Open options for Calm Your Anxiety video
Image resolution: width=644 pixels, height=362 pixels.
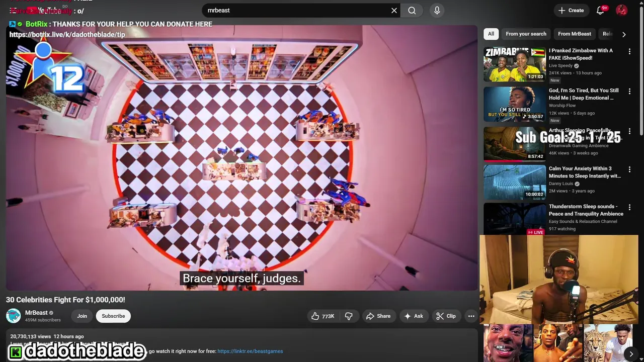[x=629, y=169]
